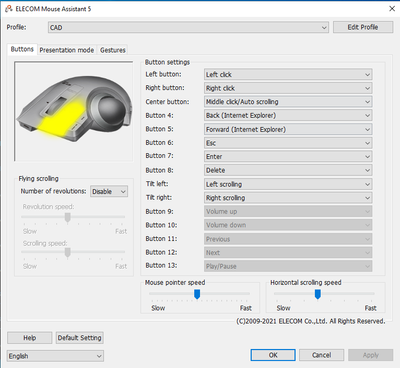This screenshot has width=400, height=368.
Task: Click the Mouse pointer speed slider handle
Action: tap(197, 294)
